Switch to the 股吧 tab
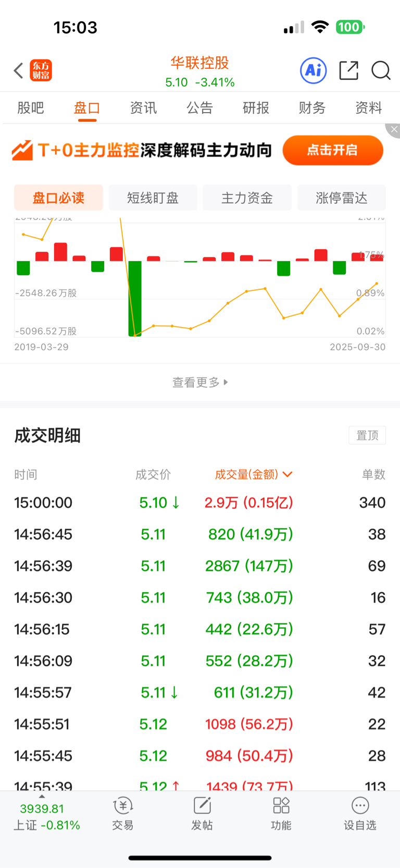This screenshot has height=868, width=400. point(31,108)
